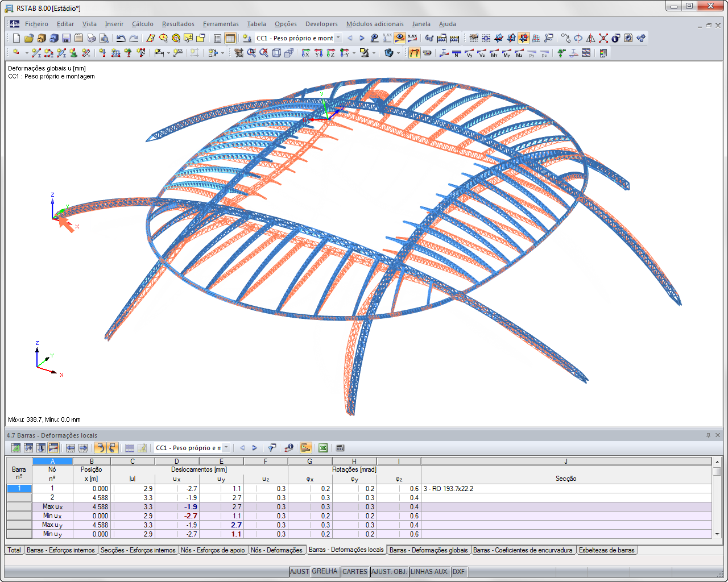Jump to previous table with left arrow icon
This screenshot has height=582, width=728.
(x=71, y=448)
